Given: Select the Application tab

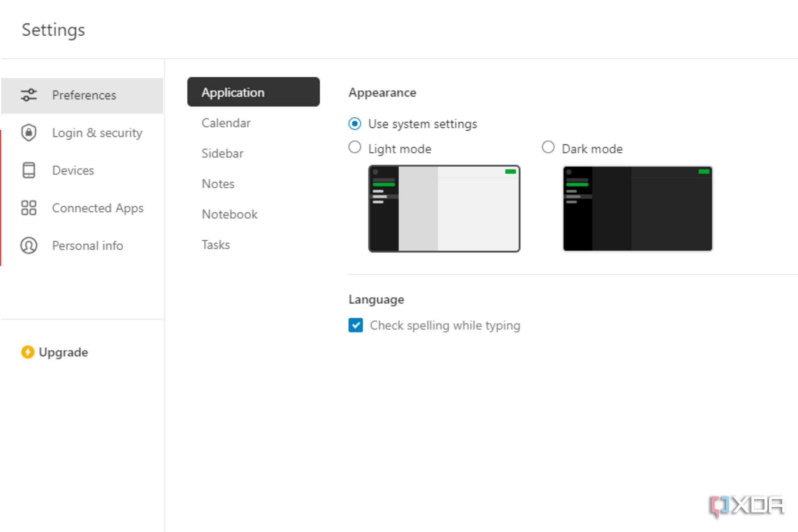Looking at the screenshot, I should (x=253, y=92).
